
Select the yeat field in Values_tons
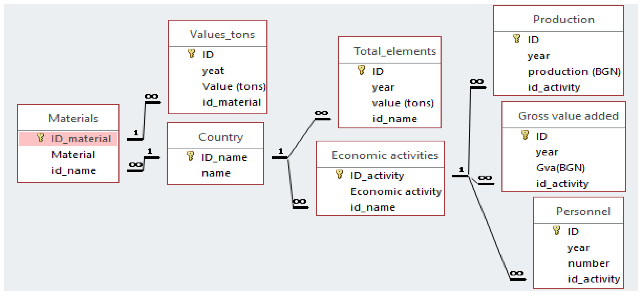213,71
